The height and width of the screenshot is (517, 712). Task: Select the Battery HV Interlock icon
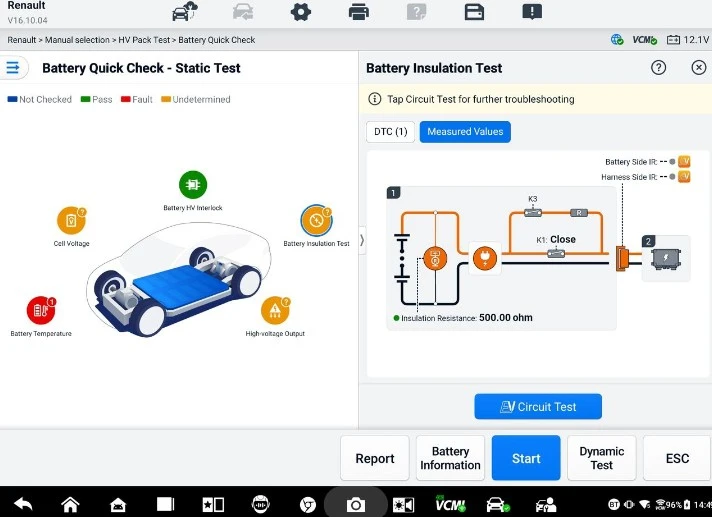193,184
